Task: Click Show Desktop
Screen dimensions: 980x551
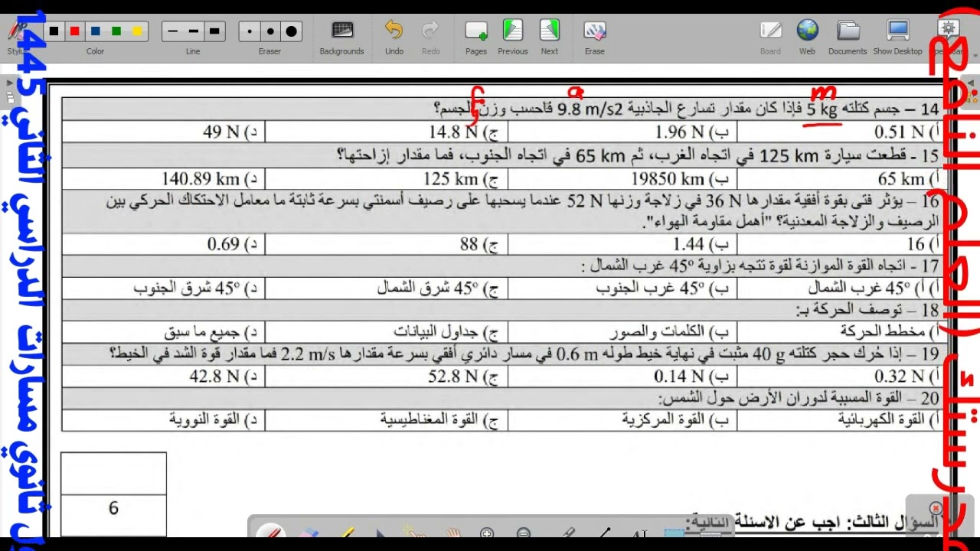Action: (897, 37)
